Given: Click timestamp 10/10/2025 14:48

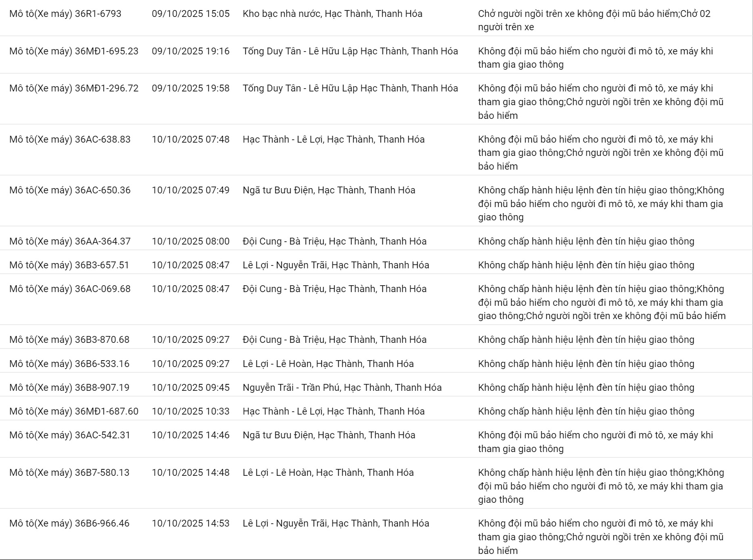Looking at the screenshot, I should [191, 473].
